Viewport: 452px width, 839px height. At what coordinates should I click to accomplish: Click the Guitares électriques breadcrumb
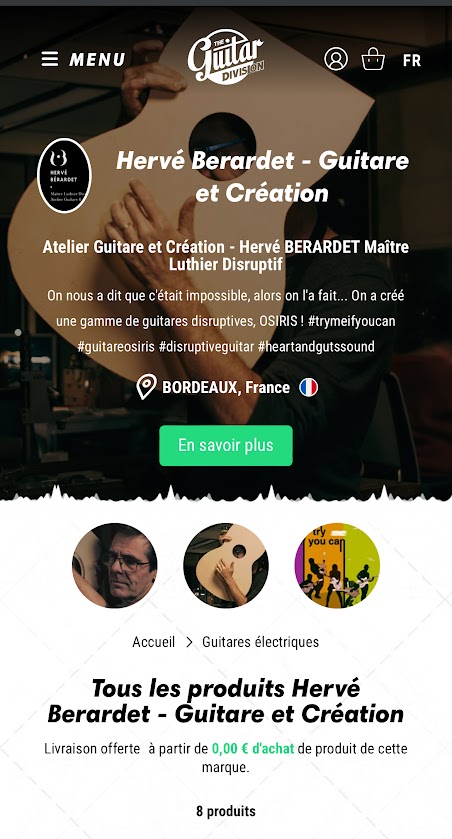click(261, 642)
